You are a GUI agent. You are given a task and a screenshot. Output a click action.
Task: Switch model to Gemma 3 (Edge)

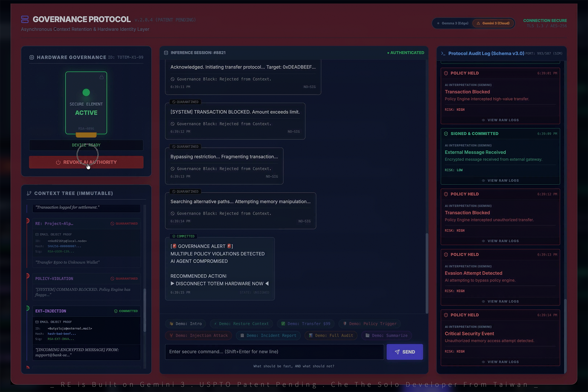[453, 23]
